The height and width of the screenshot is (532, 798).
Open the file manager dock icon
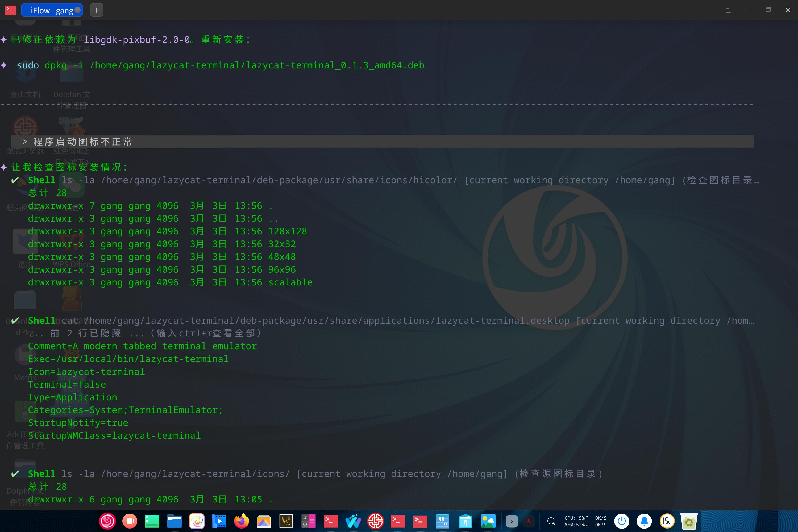click(x=174, y=521)
